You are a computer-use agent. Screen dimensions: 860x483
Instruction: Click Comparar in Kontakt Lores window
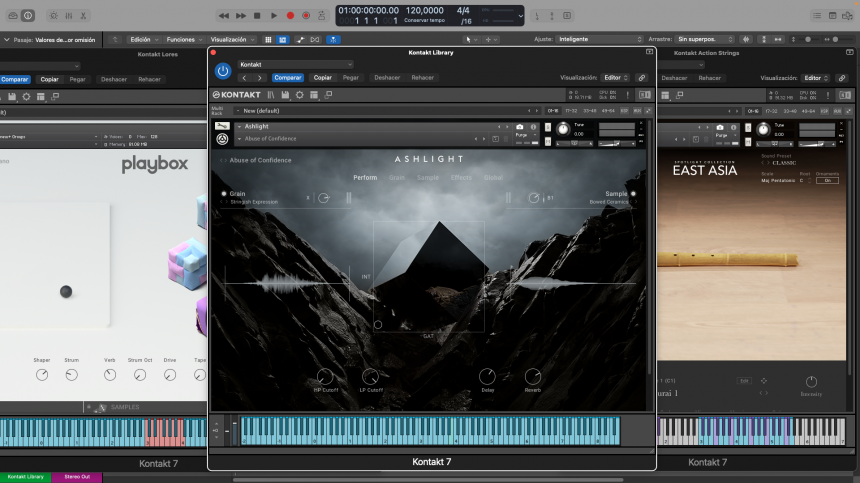[14, 79]
